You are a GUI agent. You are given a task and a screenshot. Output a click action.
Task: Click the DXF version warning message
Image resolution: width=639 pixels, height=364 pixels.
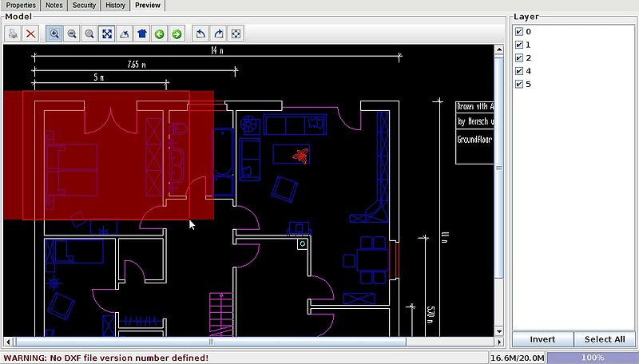[x=106, y=358]
